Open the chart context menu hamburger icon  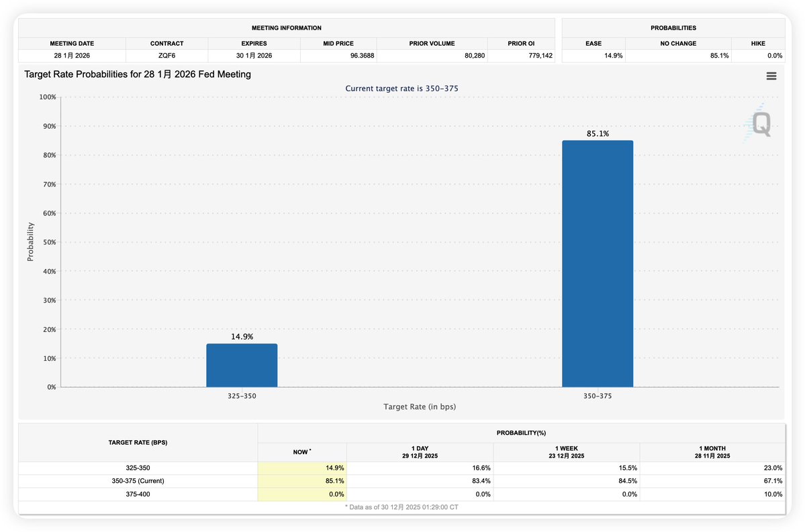[771, 76]
